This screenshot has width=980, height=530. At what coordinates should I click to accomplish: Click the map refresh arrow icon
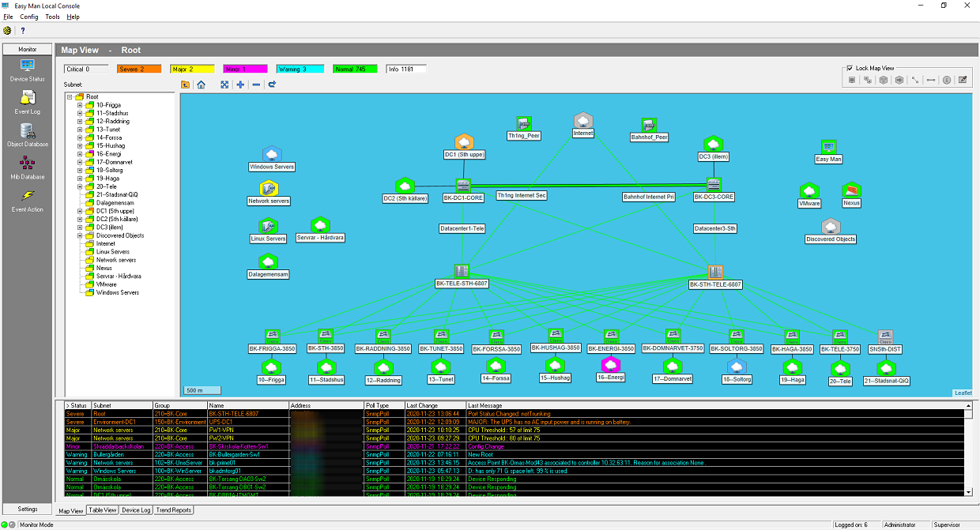(272, 85)
